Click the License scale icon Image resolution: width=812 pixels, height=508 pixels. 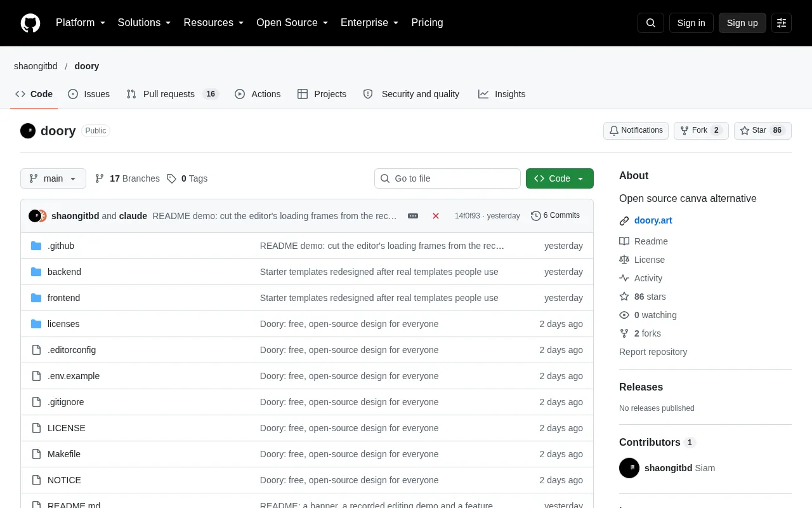point(624,260)
